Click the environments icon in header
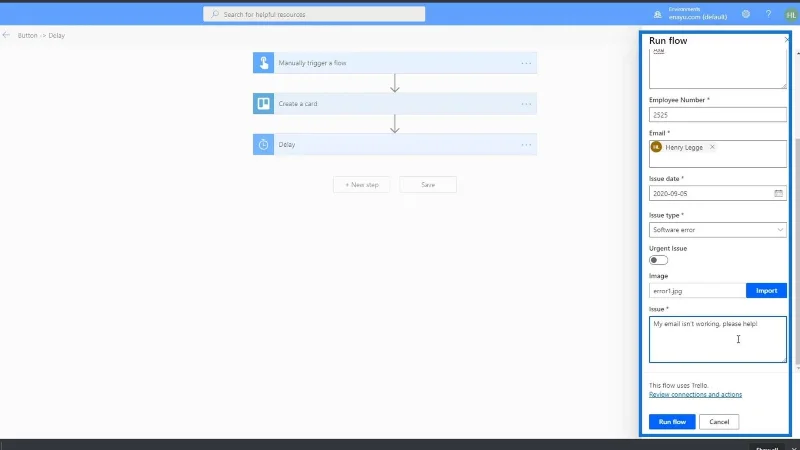Image resolution: width=800 pixels, height=450 pixels. (x=658, y=14)
